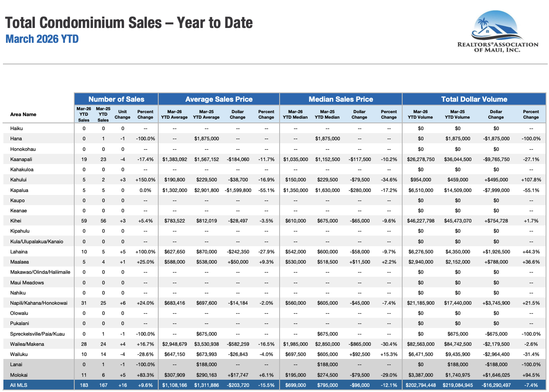
Task: Click the Kula/Ulupalakua/Kanaio row label
Action: tap(36, 242)
